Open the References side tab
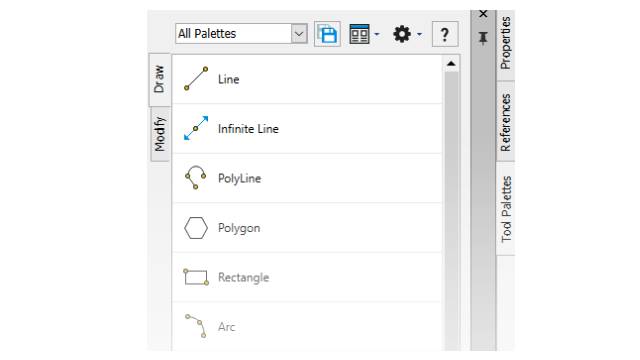640x360 pixels. (x=505, y=122)
